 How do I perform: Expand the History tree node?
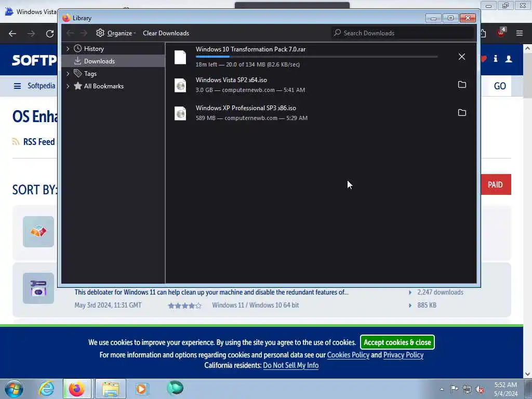click(x=68, y=49)
